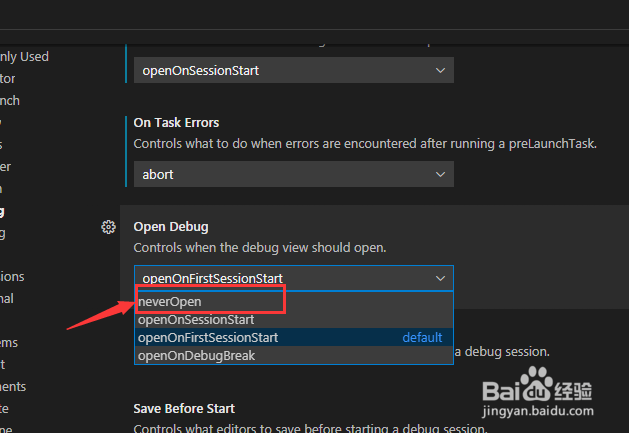Collapse the Open Debug dropdown chevron
The width and height of the screenshot is (629, 433).
click(440, 278)
